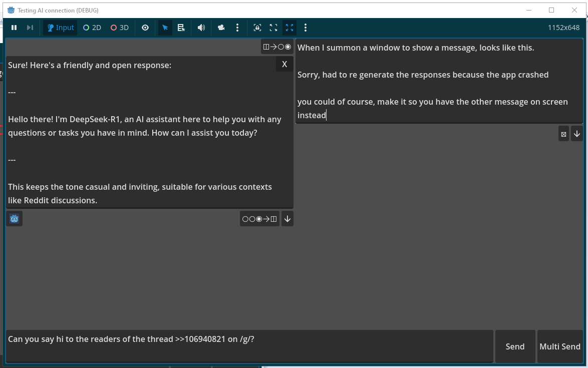Screen dimensions: 588x368
Task: Click the Godot robot avatar icon
Action: [14, 219]
